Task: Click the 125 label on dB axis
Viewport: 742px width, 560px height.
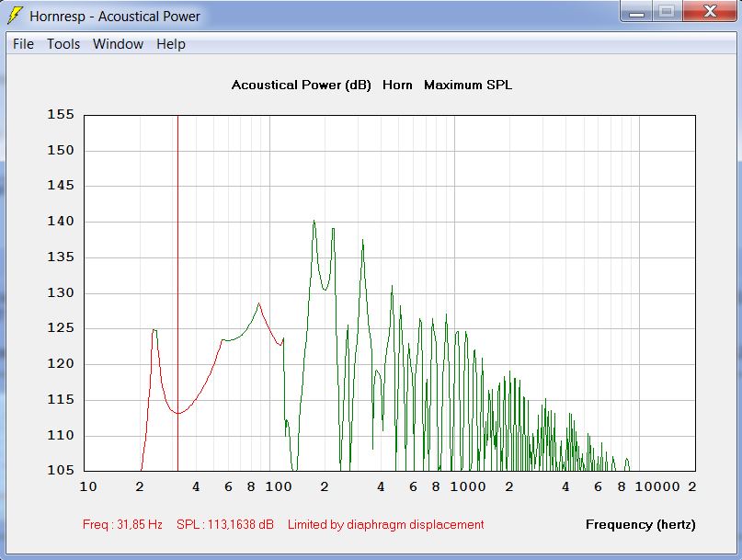Action: [61, 328]
